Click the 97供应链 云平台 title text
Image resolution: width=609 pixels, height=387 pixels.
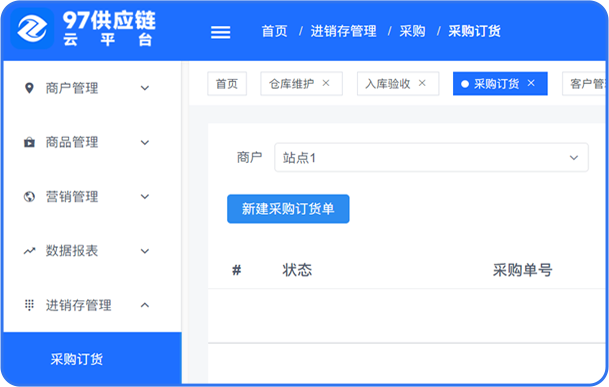click(109, 28)
